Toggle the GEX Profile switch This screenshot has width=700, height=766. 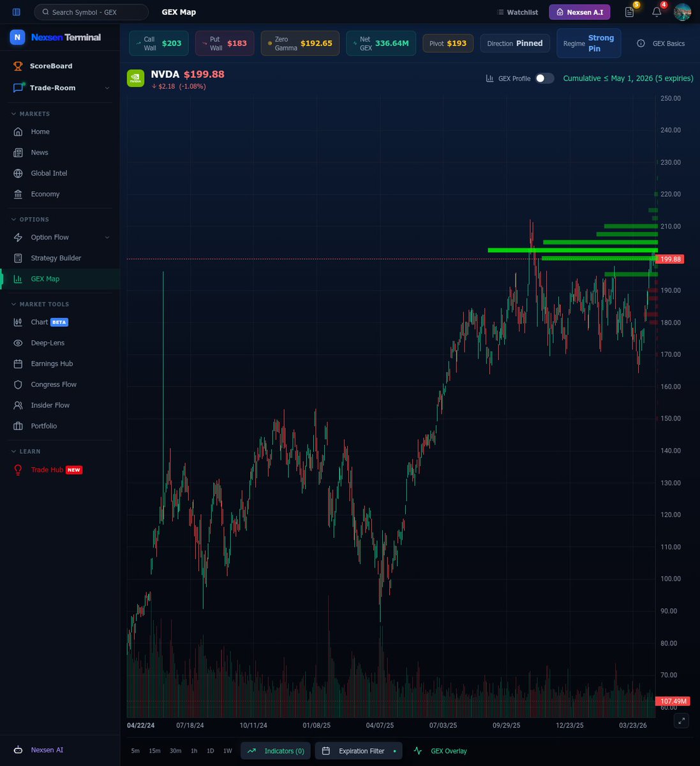pos(544,79)
